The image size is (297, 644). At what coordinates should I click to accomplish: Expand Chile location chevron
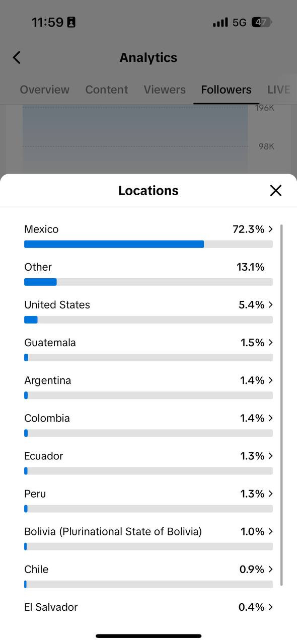click(271, 569)
